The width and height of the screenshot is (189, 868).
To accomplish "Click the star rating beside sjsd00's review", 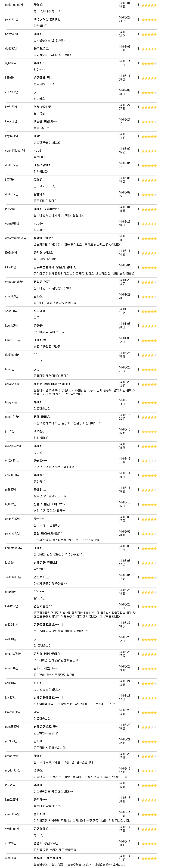I will pyautogui.click(x=149, y=859).
